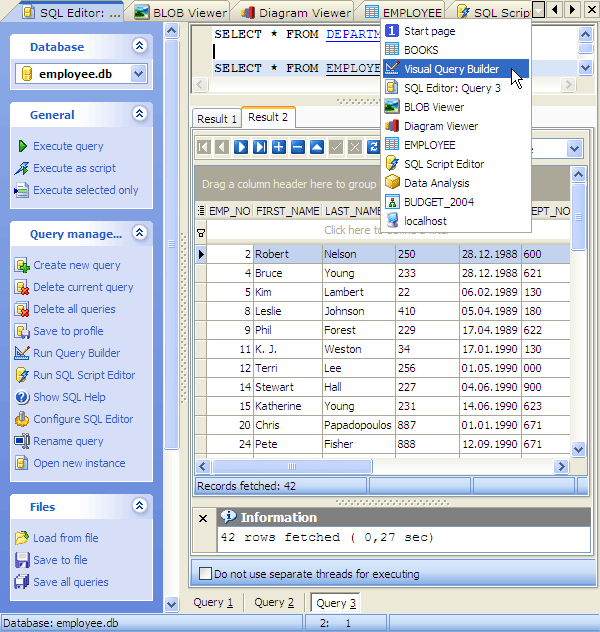Go to previous record in navigator
600x632 pixels.
[222, 147]
